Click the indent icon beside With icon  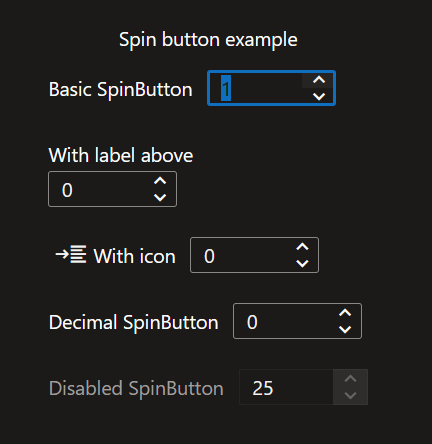tap(71, 255)
